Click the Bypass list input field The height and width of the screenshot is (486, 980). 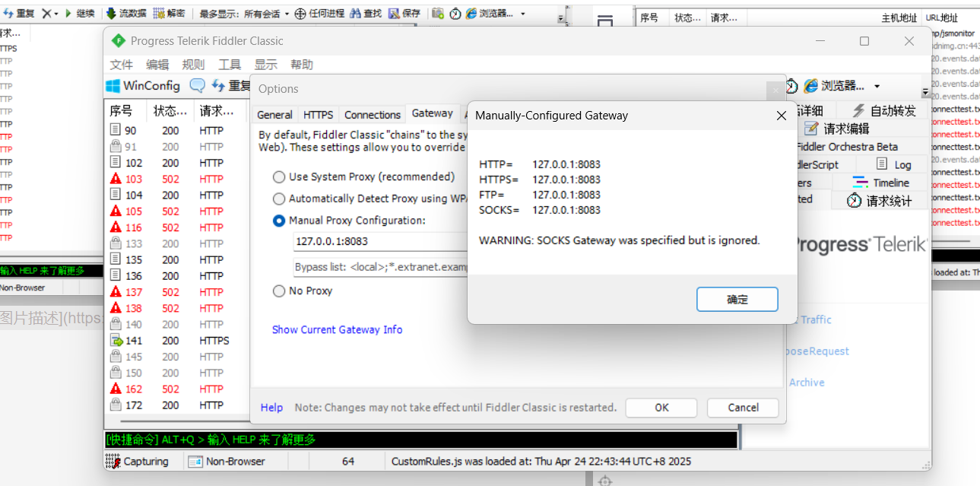pos(380,267)
